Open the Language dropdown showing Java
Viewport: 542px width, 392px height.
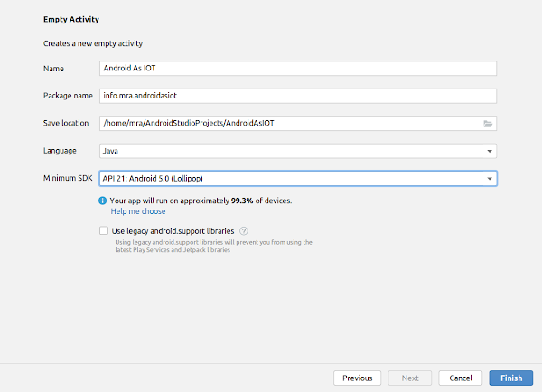[298, 151]
